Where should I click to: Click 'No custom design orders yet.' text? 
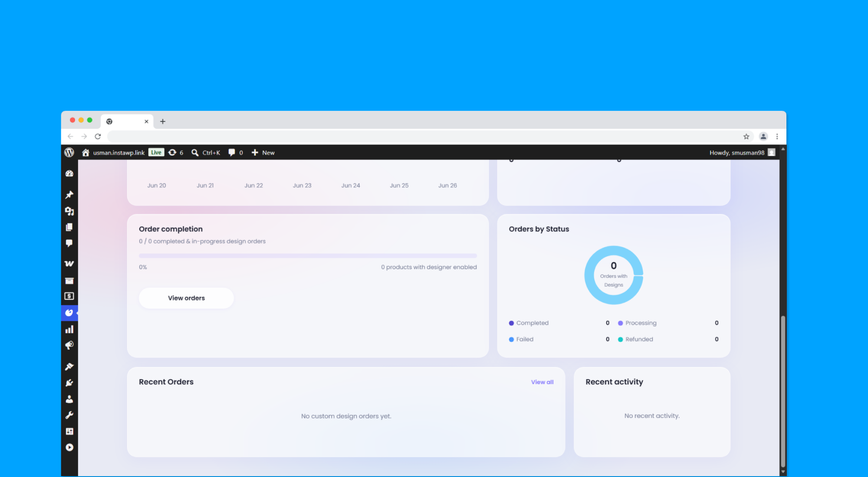[346, 416]
